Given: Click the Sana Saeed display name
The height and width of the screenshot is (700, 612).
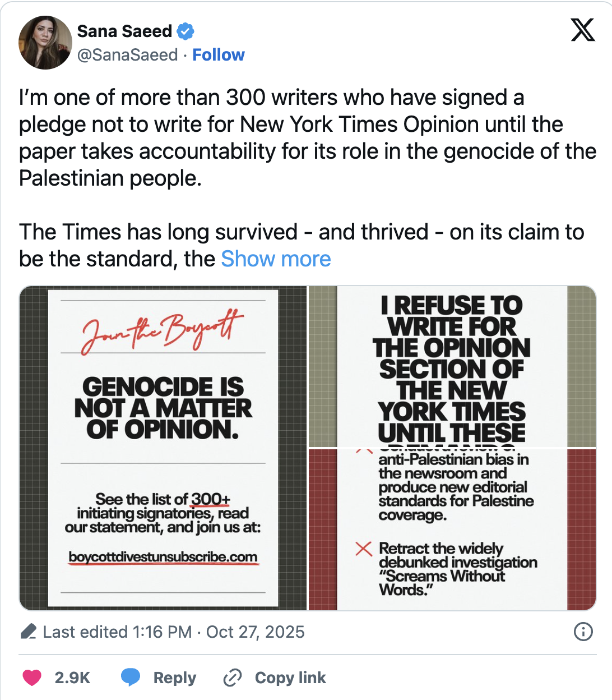Looking at the screenshot, I should point(124,31).
